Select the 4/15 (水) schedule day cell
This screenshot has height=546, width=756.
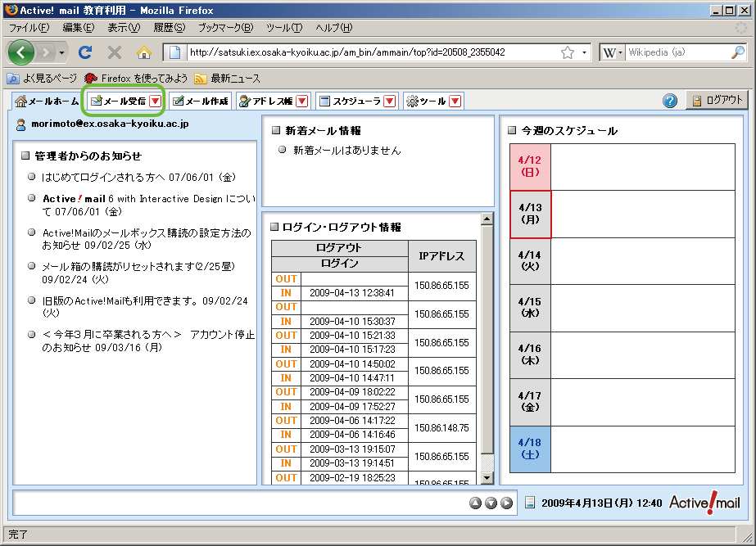pyautogui.click(x=529, y=308)
